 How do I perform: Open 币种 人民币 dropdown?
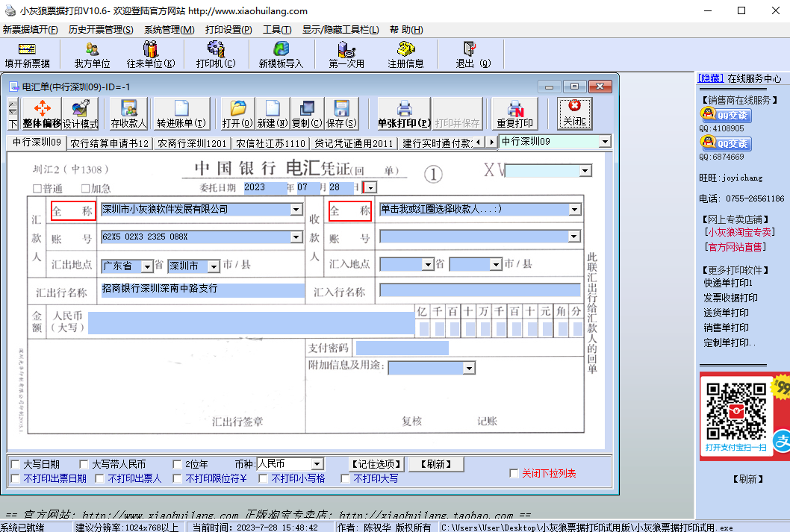(317, 464)
